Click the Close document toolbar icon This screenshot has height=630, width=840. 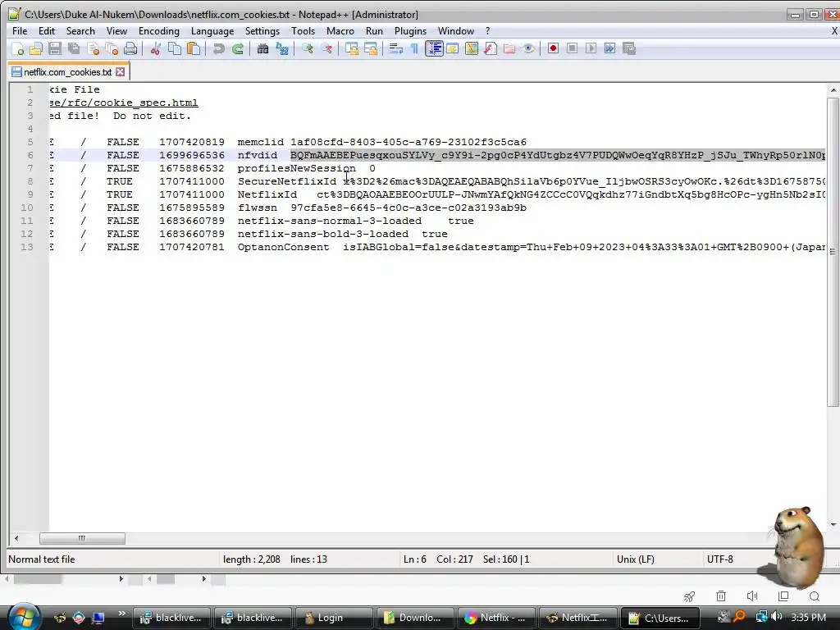click(x=94, y=48)
